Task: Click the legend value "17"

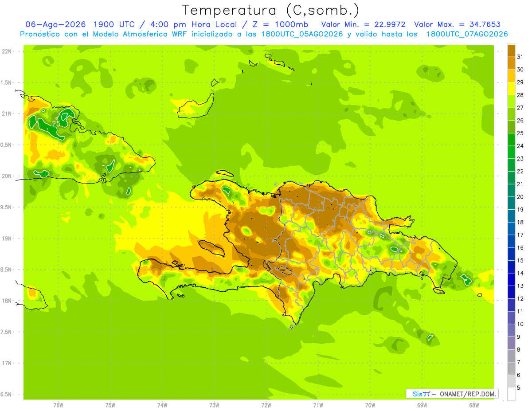Action: (520, 235)
